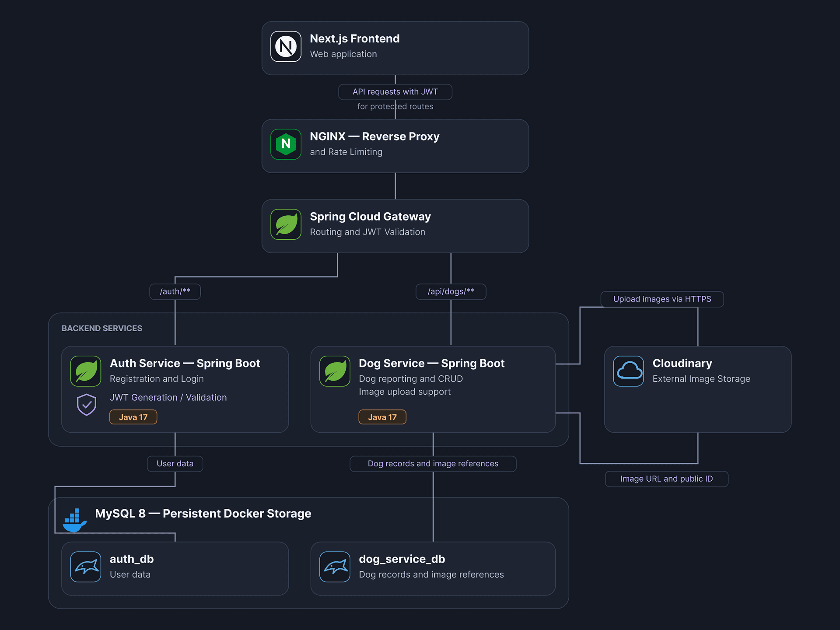Click the Cloudinary cloud icon

pyautogui.click(x=628, y=371)
